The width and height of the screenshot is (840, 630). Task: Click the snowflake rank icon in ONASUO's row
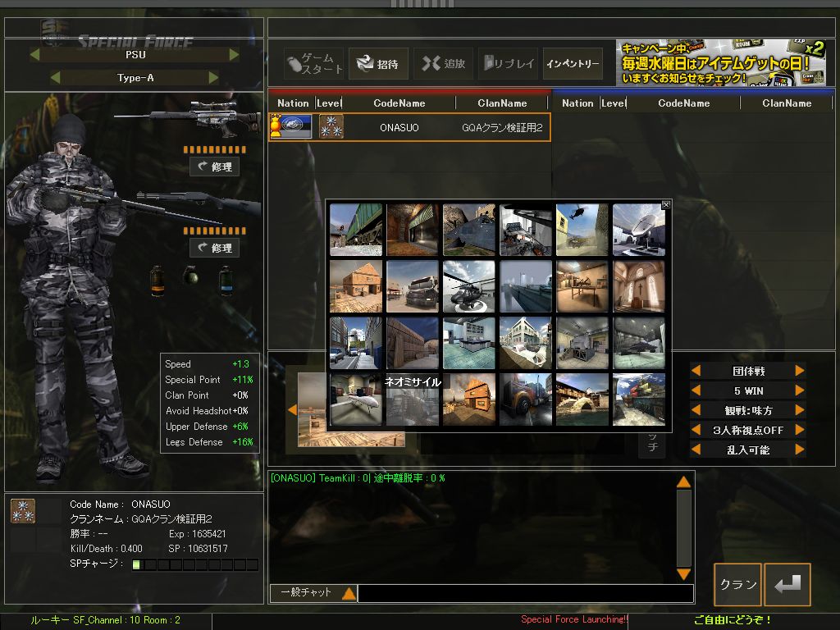pos(331,127)
